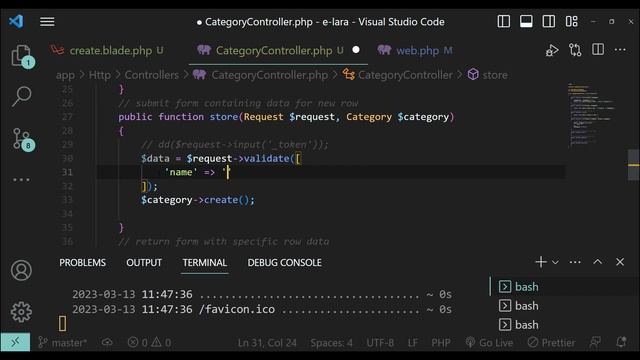
Task: Open the terminal launch profile dropdown arrow
Action: (555, 262)
